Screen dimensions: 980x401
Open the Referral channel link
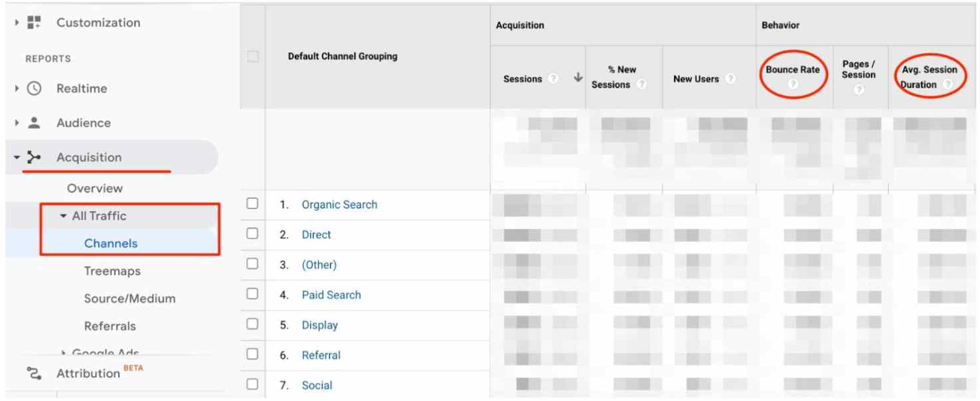tap(321, 355)
